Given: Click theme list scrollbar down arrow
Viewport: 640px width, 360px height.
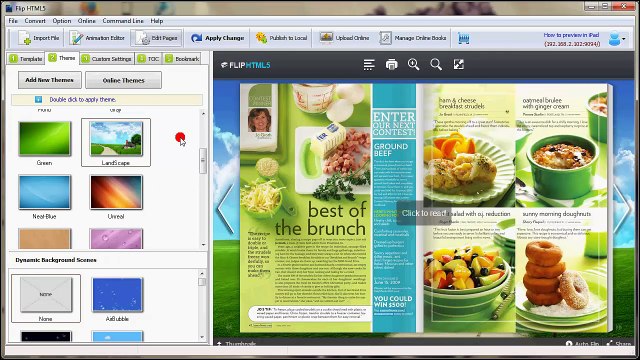Looking at the screenshot, I should click(203, 245).
